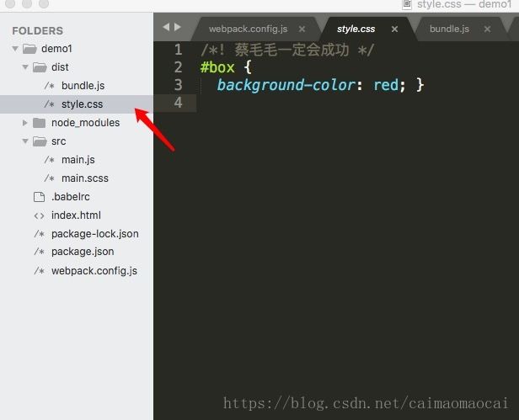
Task: Go to previous tab with left arrow
Action: tap(166, 27)
